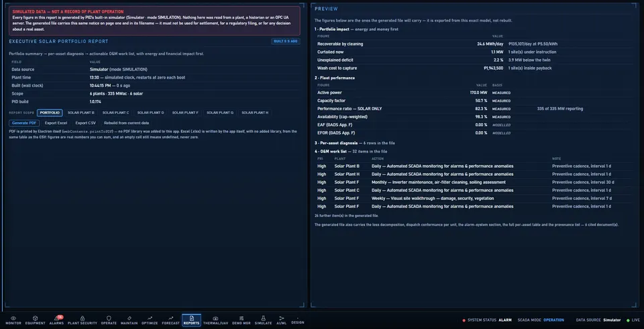Select the Portfolio report scope tab
This screenshot has height=329, width=644.
coord(50,113)
